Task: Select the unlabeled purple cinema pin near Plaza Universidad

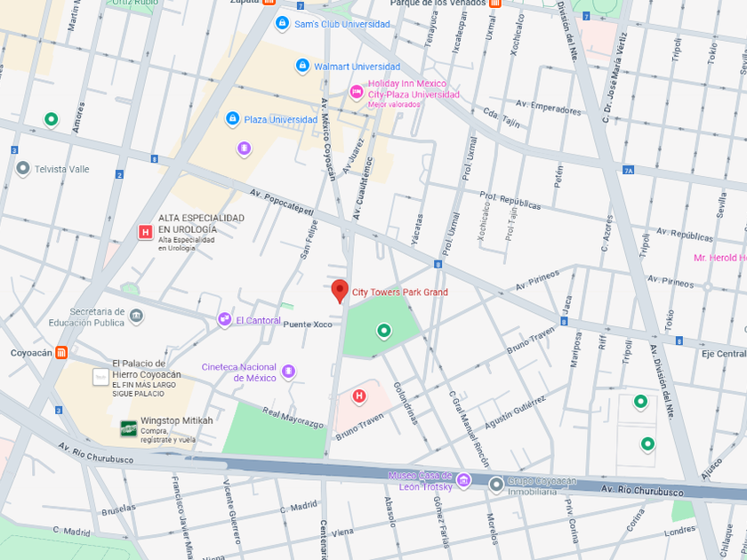Action: click(244, 149)
